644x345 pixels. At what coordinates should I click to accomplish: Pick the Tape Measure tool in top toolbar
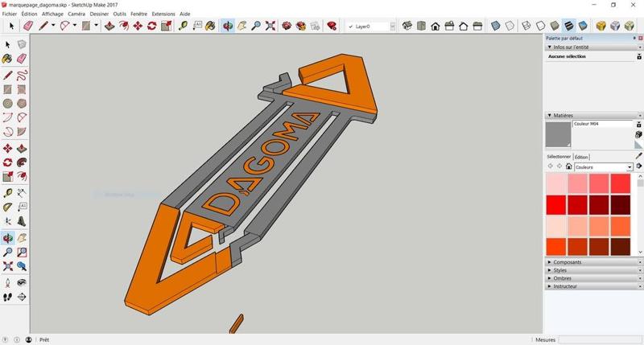tap(184, 26)
